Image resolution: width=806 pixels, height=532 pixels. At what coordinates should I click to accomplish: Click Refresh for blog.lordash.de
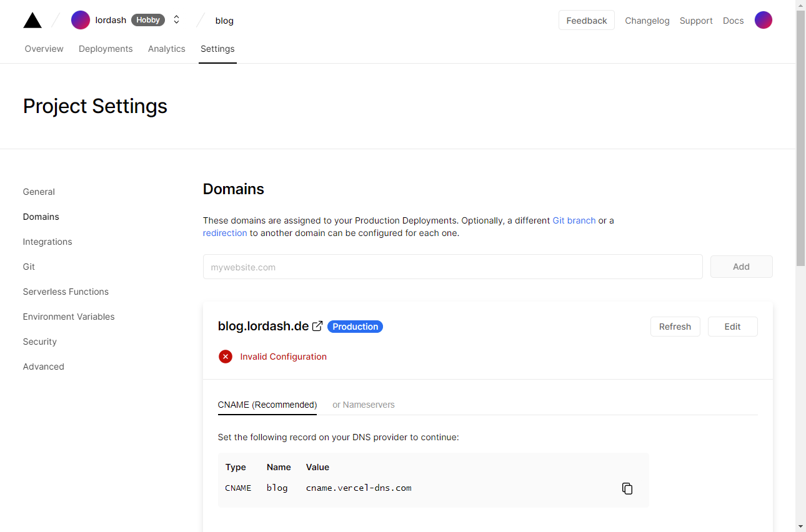coord(675,327)
